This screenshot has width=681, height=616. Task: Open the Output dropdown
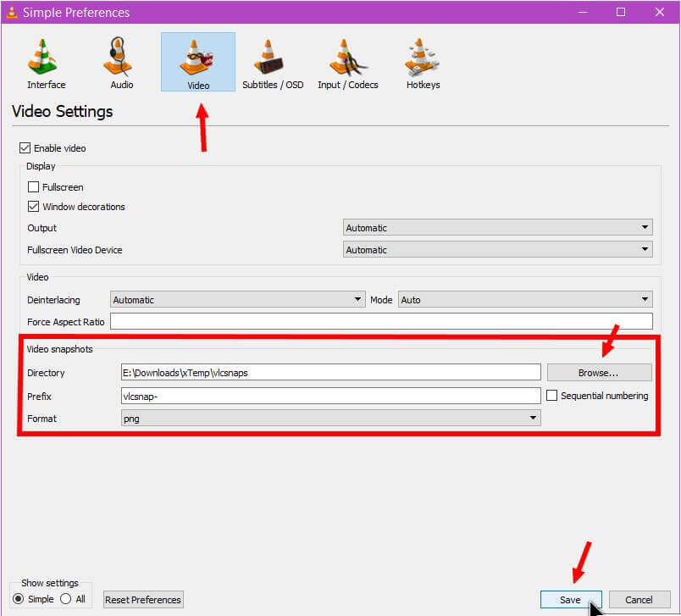(x=498, y=228)
